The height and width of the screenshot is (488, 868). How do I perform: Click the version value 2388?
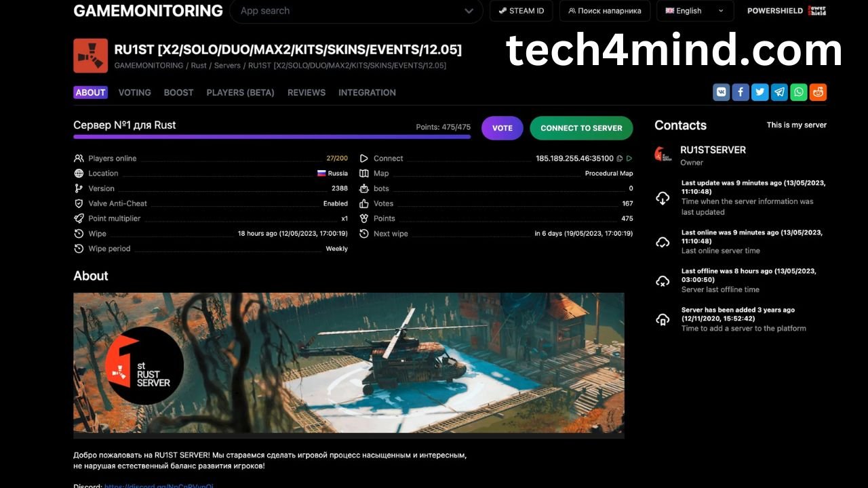340,188
